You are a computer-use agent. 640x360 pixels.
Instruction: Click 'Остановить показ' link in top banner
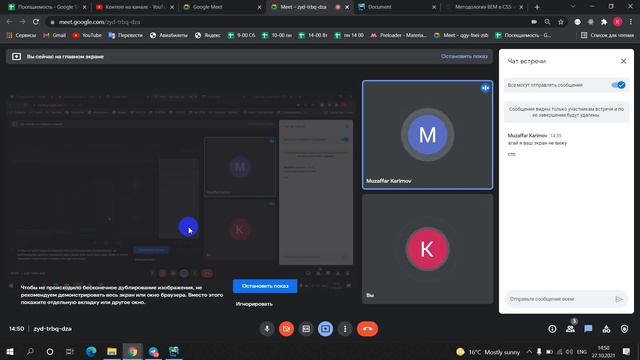coord(464,56)
